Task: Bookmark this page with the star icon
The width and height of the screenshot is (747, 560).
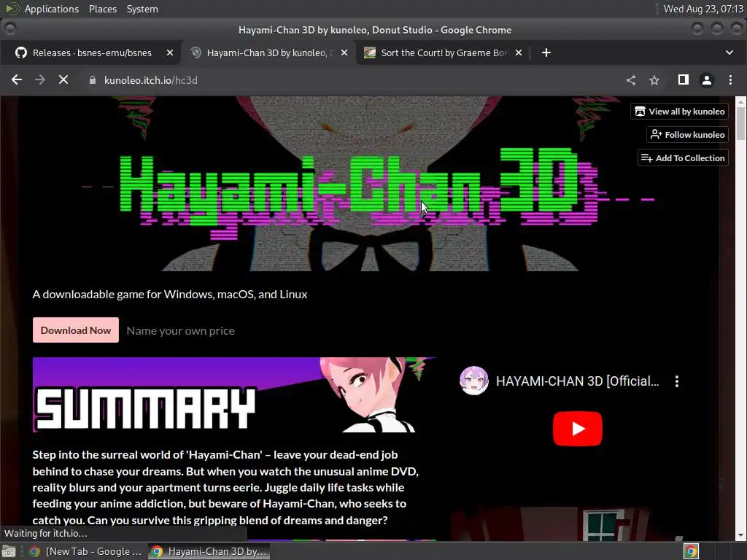Action: pyautogui.click(x=654, y=80)
